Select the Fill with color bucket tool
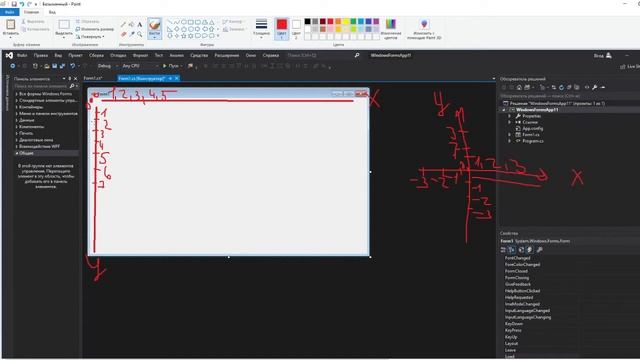 (131, 24)
